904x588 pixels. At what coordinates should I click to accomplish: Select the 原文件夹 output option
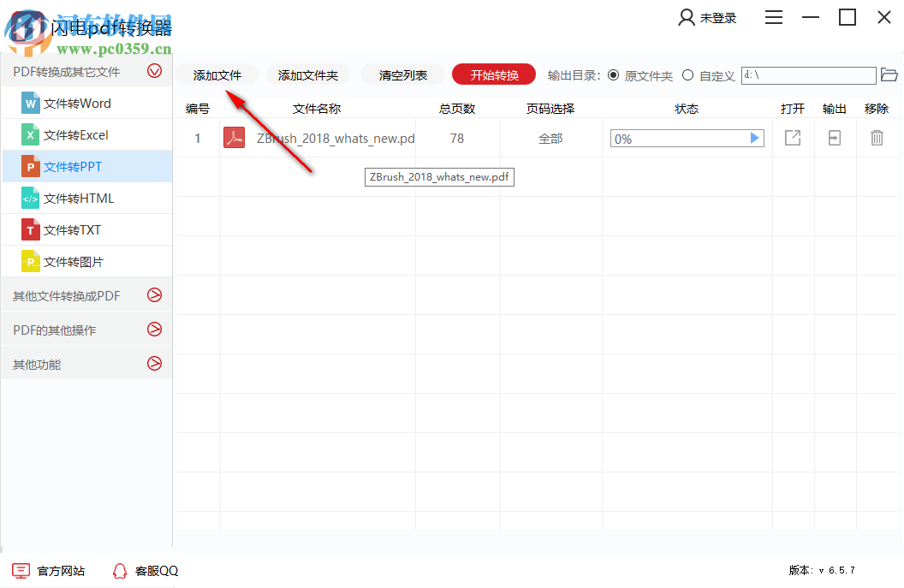point(613,75)
